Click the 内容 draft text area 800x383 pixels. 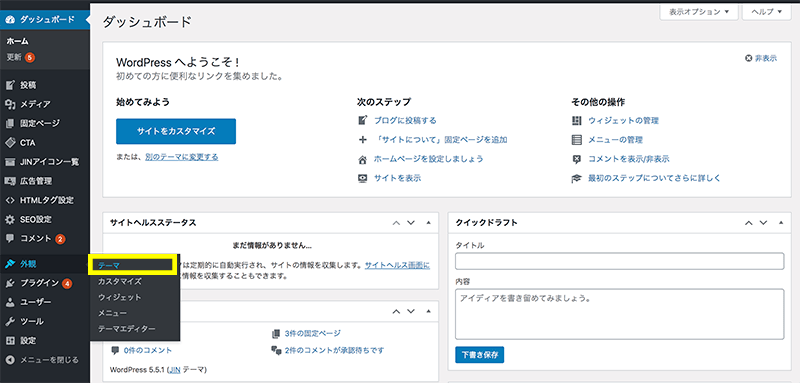(619, 314)
